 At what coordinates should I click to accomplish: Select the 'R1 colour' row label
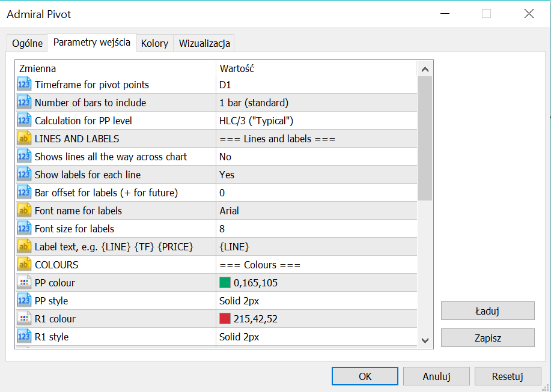point(55,319)
